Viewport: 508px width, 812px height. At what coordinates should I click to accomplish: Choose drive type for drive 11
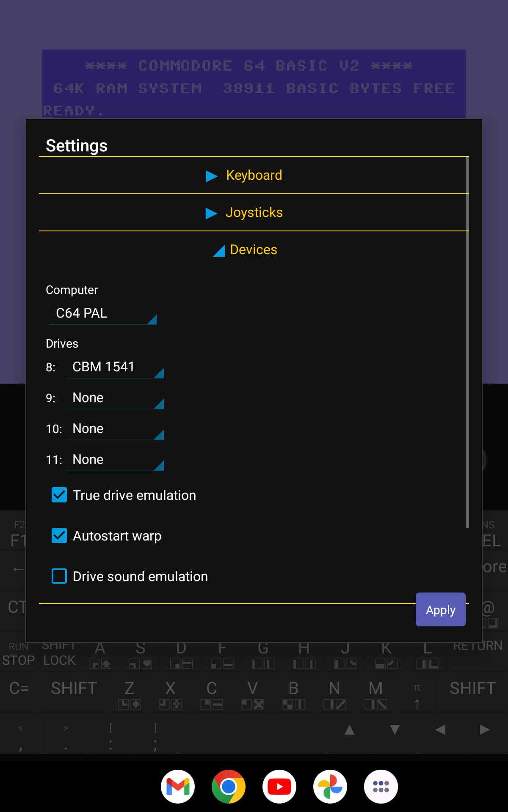coord(114,460)
